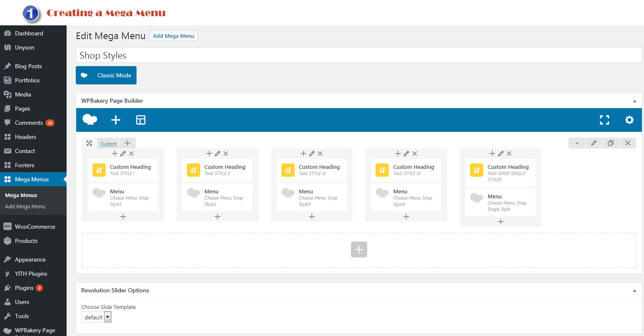Open the row options dropdown arrow
This screenshot has width=644, height=336.
click(x=577, y=143)
